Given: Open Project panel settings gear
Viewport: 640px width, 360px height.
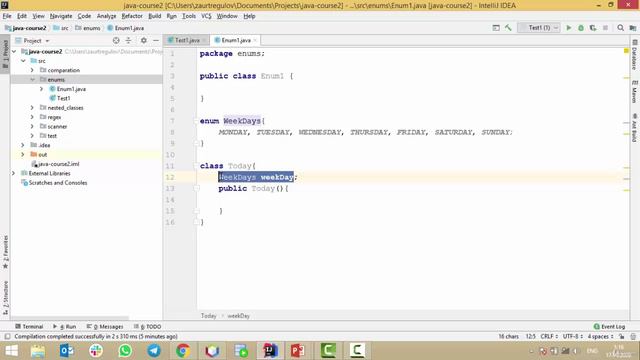Looking at the screenshot, I should [x=143, y=40].
